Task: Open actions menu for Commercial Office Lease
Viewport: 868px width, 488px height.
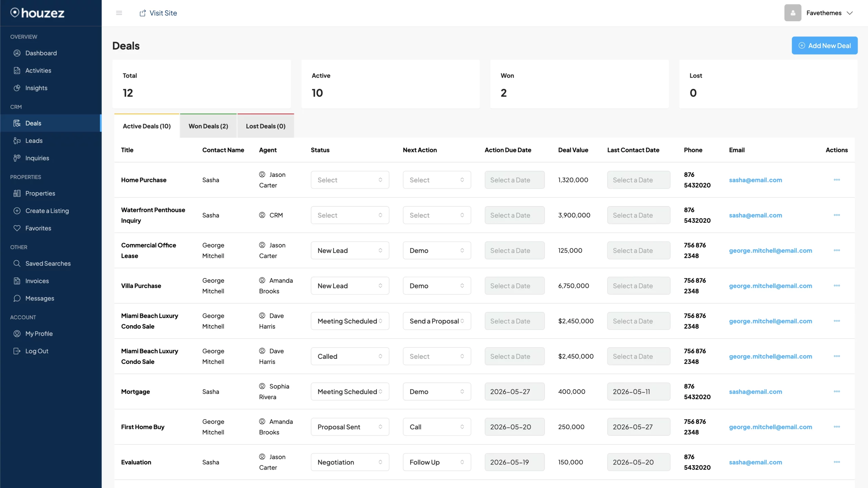Action: coord(836,250)
